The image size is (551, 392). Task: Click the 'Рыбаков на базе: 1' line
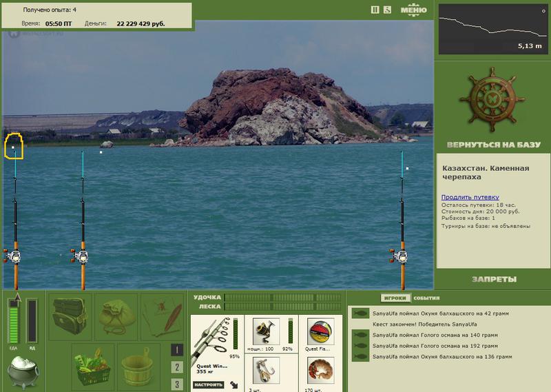(468, 218)
